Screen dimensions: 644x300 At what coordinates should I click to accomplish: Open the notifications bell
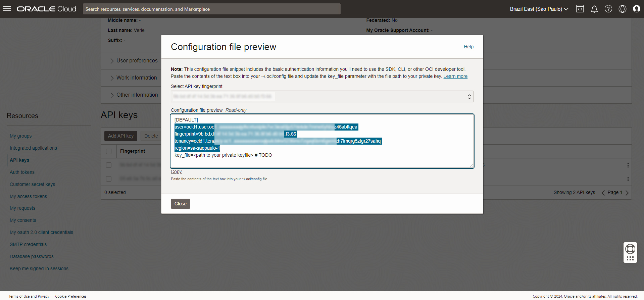pos(594,9)
